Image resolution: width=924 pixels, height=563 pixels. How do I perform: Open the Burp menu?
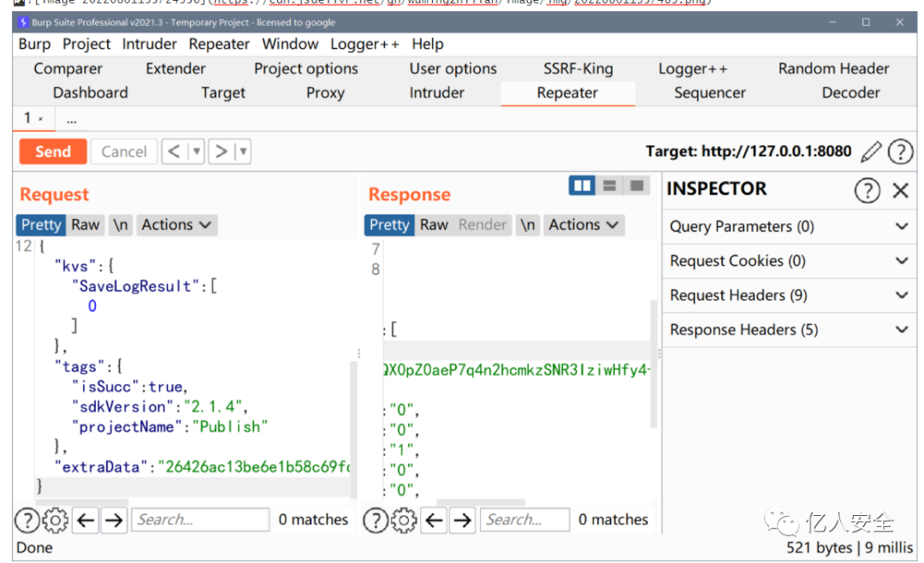click(x=34, y=44)
